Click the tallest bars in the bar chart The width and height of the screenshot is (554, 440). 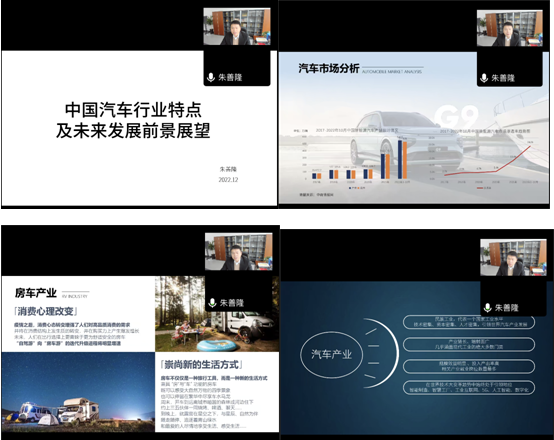(402, 159)
